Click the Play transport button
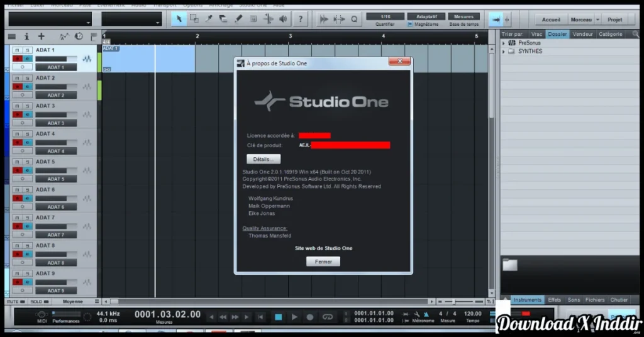Viewport: 644px width, 337px height. pos(294,317)
